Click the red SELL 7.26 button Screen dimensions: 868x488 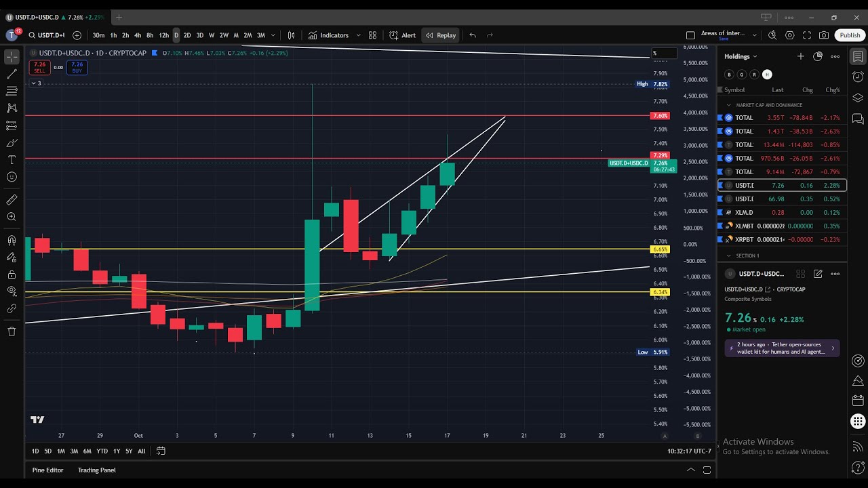tap(39, 67)
